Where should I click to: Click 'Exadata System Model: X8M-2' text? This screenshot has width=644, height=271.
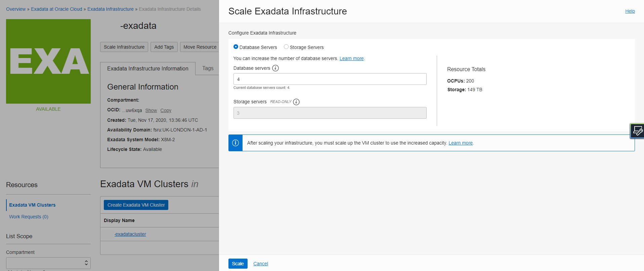tap(141, 140)
